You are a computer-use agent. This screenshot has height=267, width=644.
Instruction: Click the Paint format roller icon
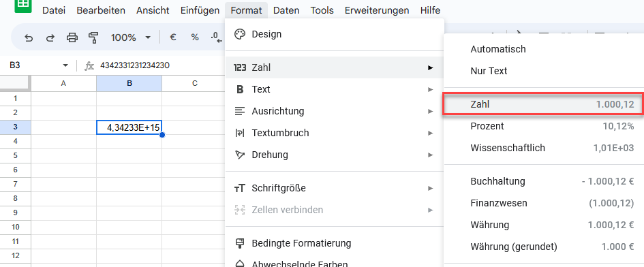[x=93, y=37]
